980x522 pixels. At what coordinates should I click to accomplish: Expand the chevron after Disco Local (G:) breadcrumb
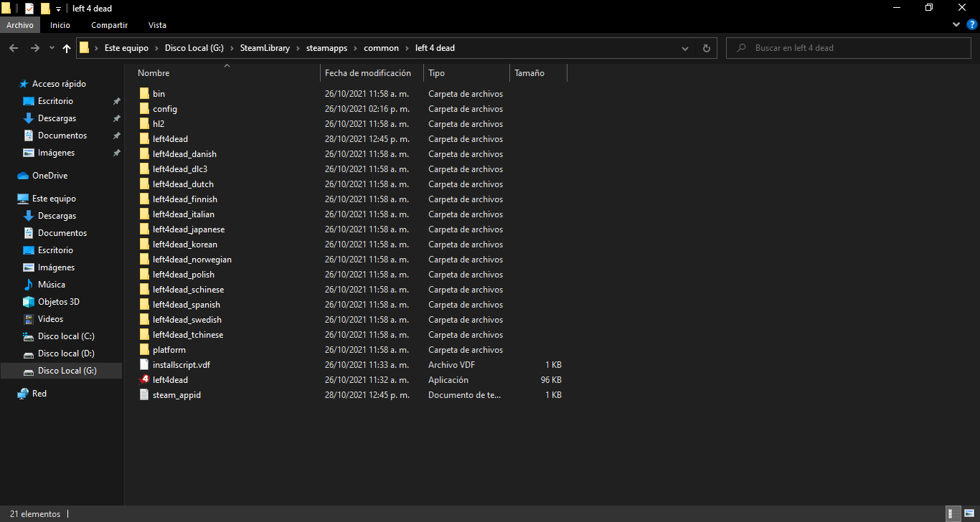tap(232, 48)
